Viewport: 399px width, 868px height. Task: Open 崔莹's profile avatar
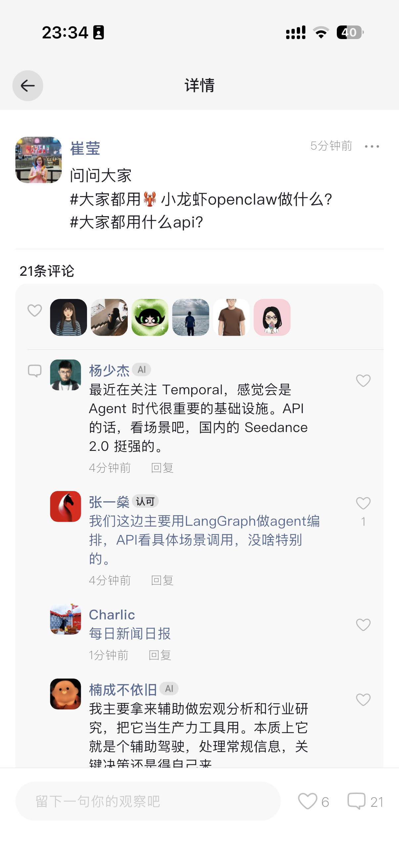point(38,160)
